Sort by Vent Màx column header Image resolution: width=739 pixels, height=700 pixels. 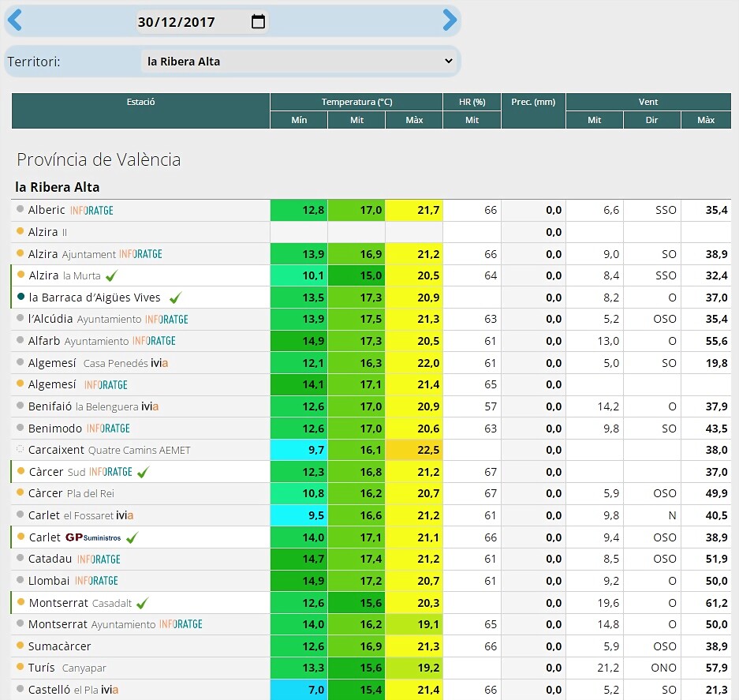(706, 120)
